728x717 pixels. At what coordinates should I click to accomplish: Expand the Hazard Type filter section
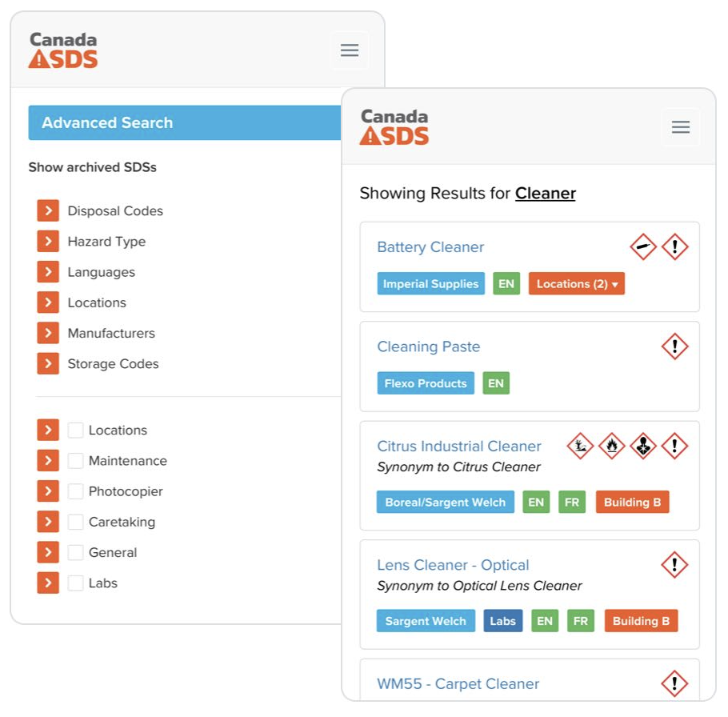tap(48, 241)
